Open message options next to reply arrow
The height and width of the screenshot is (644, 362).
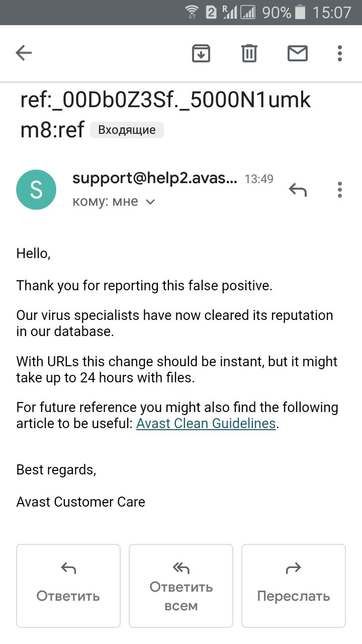click(340, 190)
